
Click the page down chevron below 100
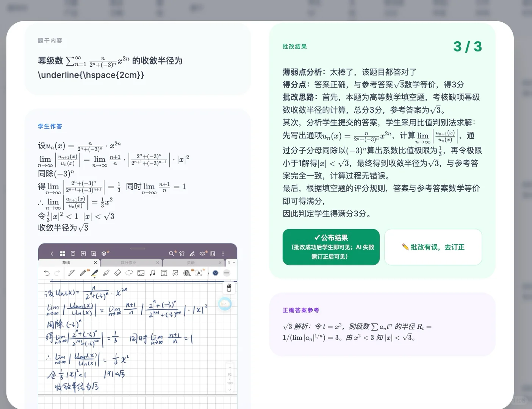click(230, 389)
